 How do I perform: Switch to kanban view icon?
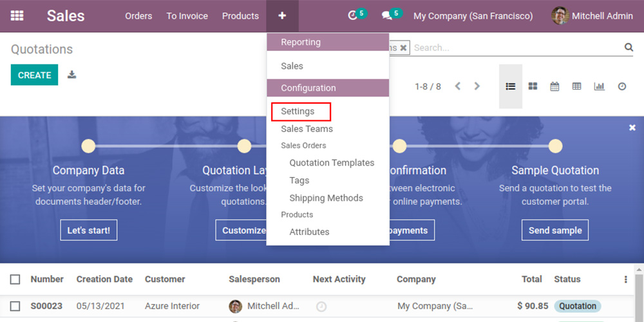click(x=533, y=86)
